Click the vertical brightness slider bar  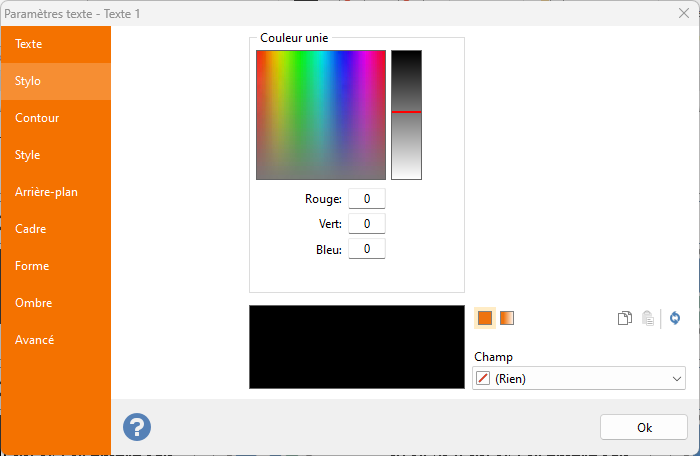coord(406,114)
